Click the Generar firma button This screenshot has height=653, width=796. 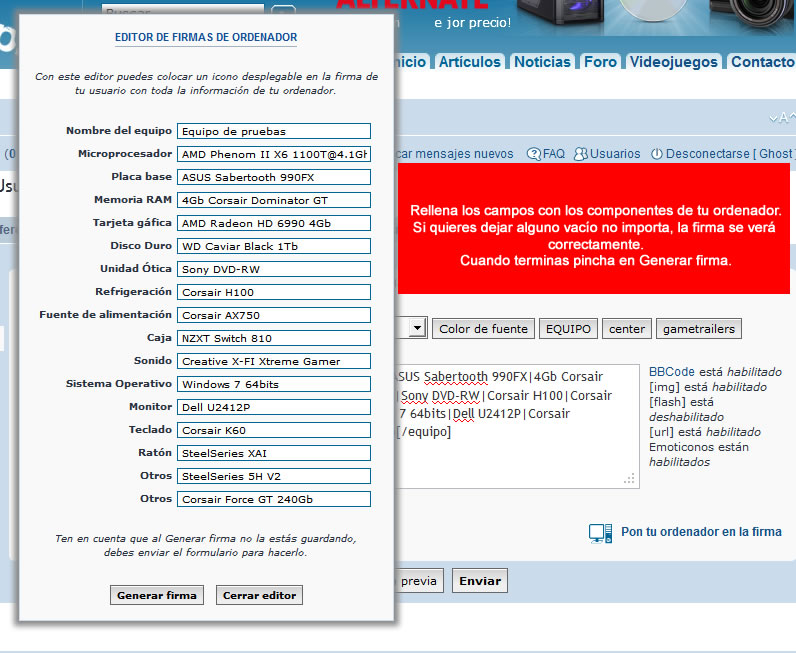click(x=157, y=595)
